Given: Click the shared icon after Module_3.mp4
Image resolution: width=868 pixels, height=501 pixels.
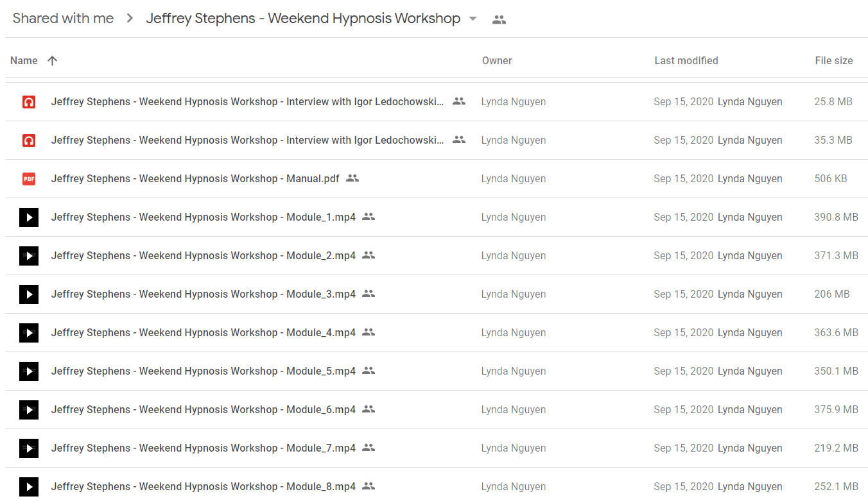Looking at the screenshot, I should [x=369, y=294].
